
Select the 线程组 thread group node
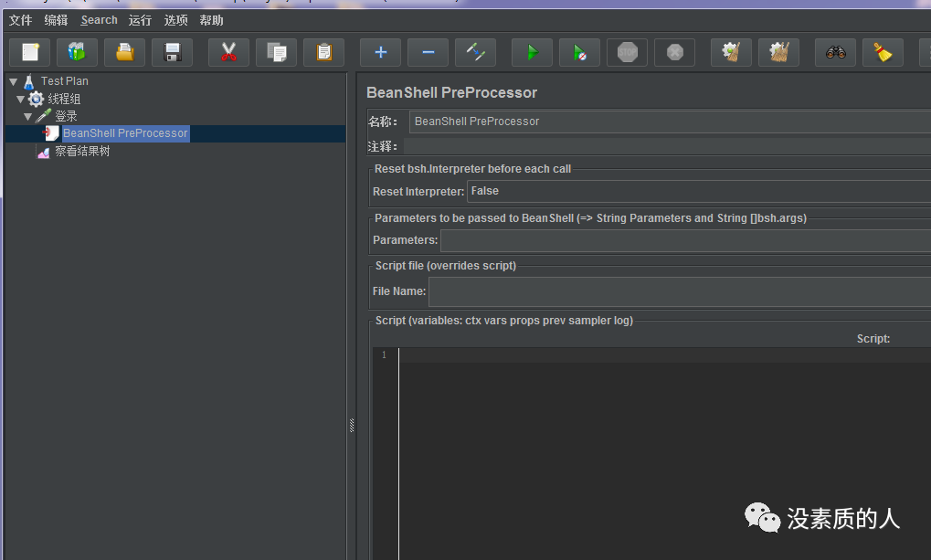click(x=64, y=99)
